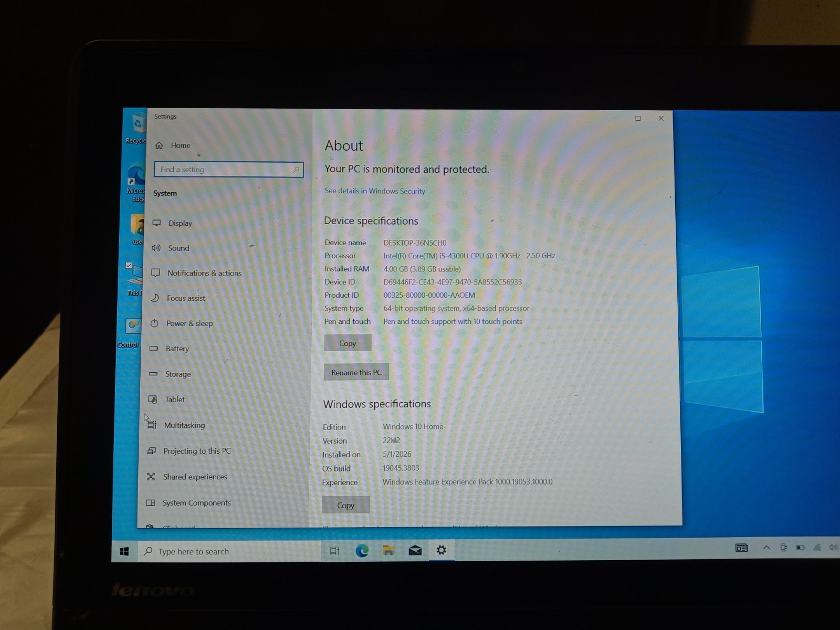Viewport: 840px width, 630px height.
Task: Click the magnifier icon in Find a setting
Action: (x=296, y=169)
